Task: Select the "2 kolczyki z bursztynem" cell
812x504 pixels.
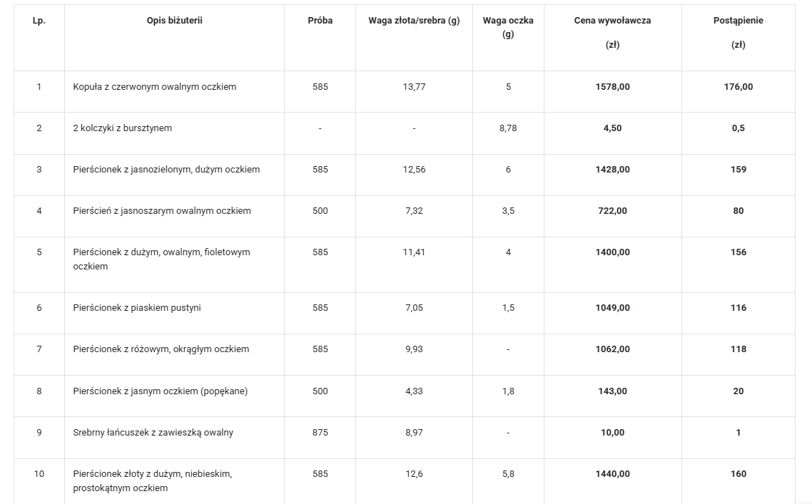Action: (122, 128)
